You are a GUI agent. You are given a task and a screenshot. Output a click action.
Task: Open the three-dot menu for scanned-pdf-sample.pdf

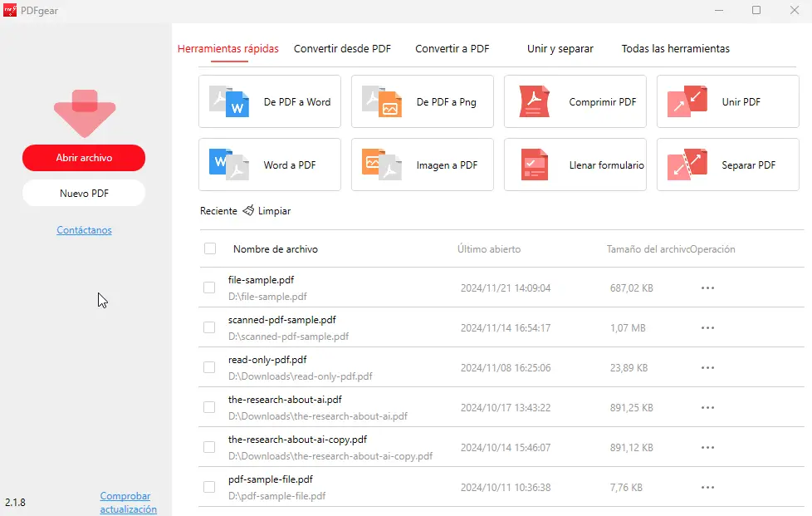click(x=707, y=328)
